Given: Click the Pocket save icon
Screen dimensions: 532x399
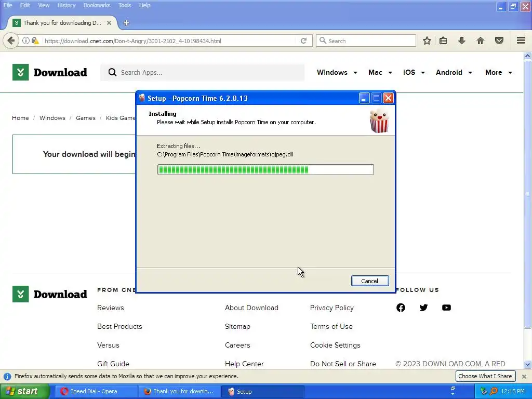Looking at the screenshot, I should [499, 41].
